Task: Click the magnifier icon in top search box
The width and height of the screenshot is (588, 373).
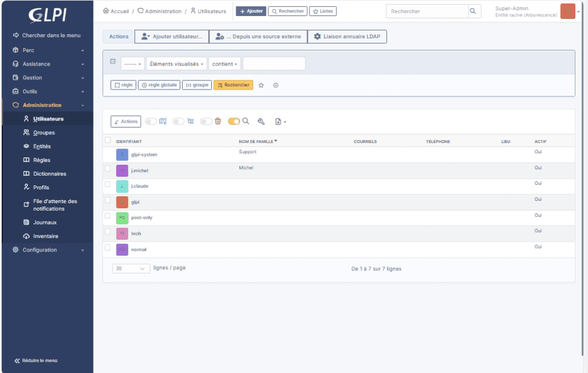Action: tap(473, 11)
